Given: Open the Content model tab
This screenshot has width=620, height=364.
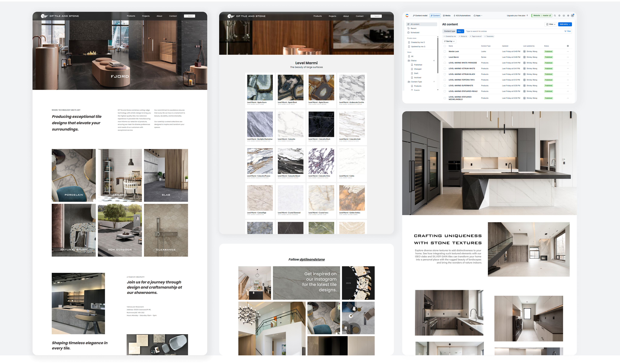Looking at the screenshot, I should (x=420, y=16).
